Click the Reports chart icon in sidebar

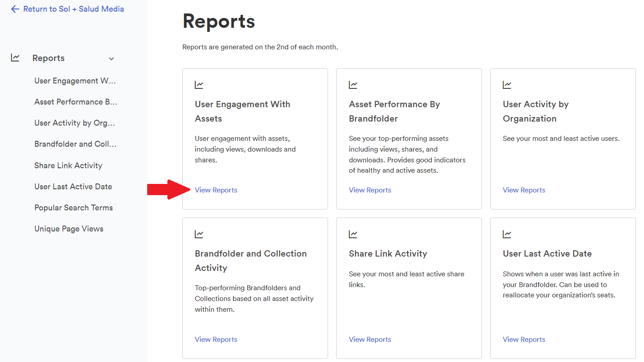point(15,58)
